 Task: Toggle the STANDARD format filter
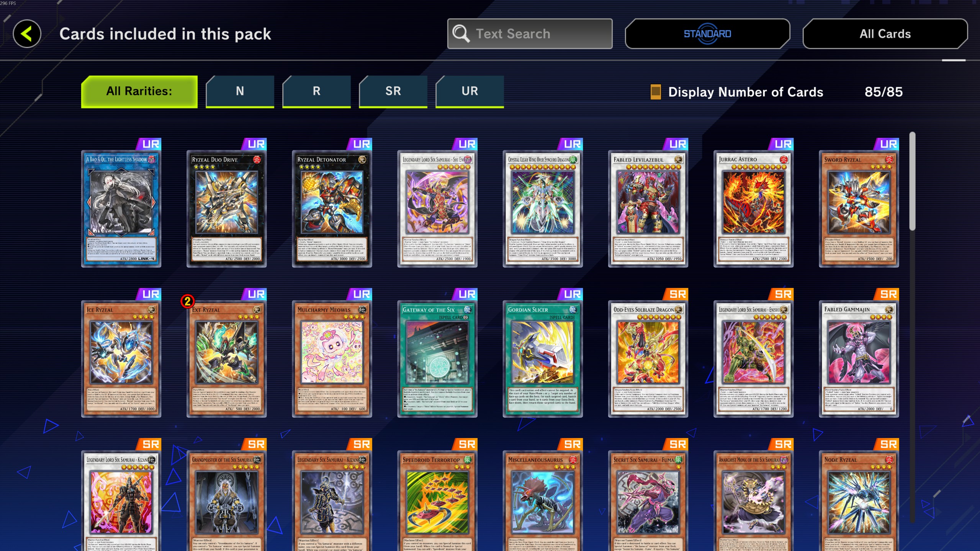707,34
